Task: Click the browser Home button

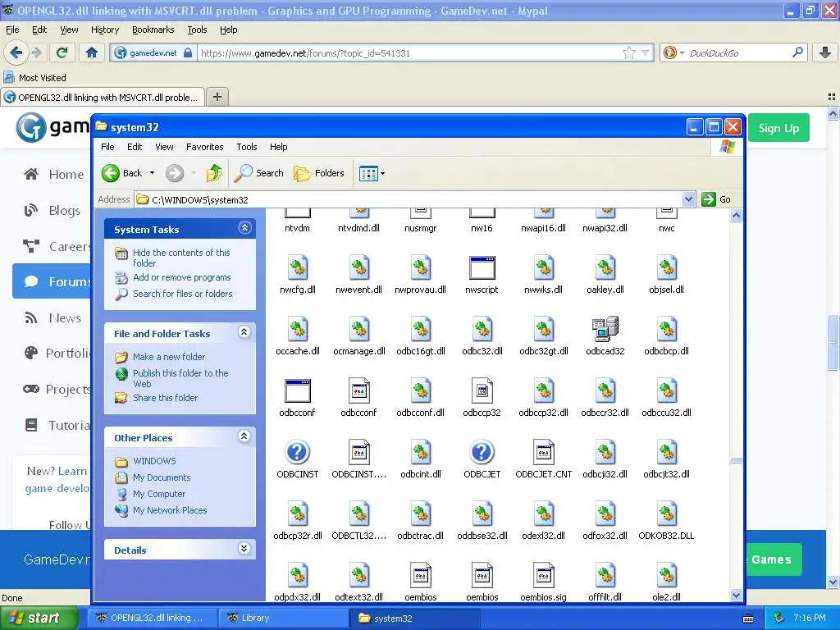Action: (92, 52)
